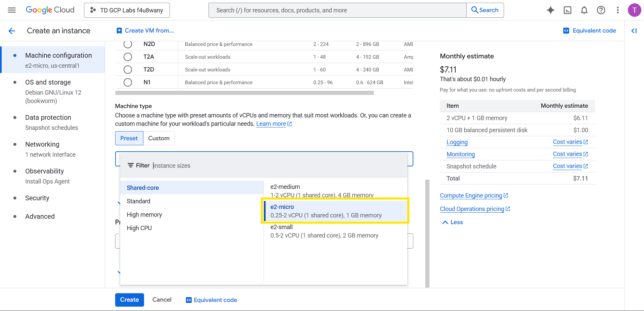The width and height of the screenshot is (644, 311).
Task: Open your account profile avatar
Action: click(x=634, y=10)
